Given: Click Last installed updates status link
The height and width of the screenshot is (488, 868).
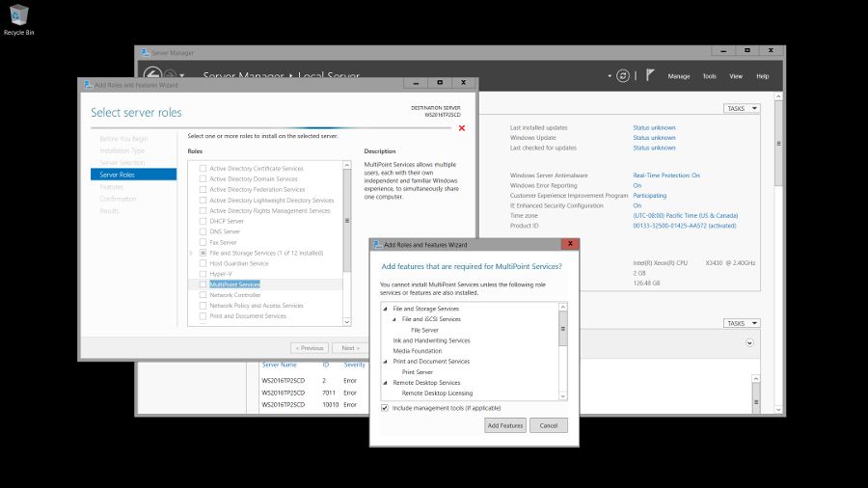Looking at the screenshot, I should tap(654, 128).
